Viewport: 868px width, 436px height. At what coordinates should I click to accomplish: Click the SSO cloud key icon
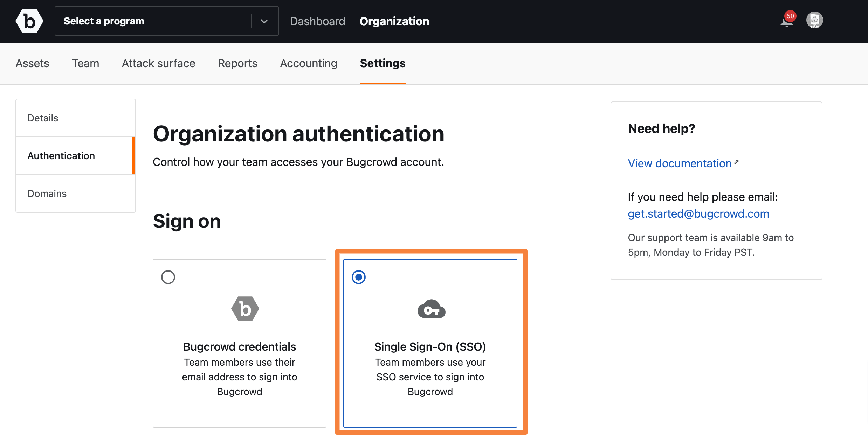coord(431,309)
